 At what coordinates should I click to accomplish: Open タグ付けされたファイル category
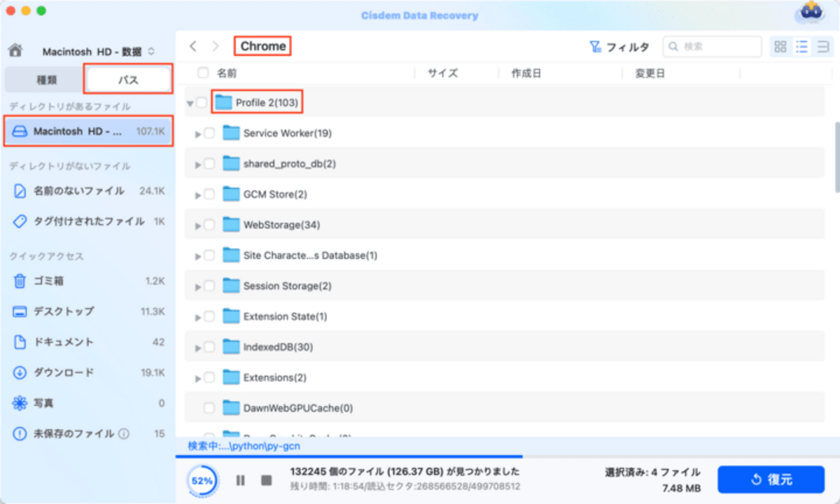pyautogui.click(x=88, y=221)
